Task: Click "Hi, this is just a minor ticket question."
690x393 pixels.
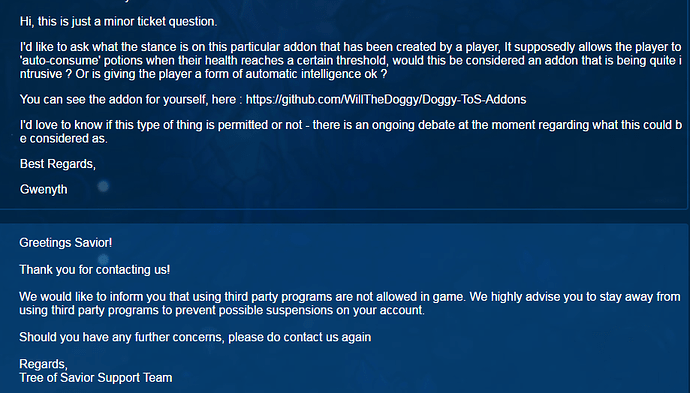Action: point(118,22)
